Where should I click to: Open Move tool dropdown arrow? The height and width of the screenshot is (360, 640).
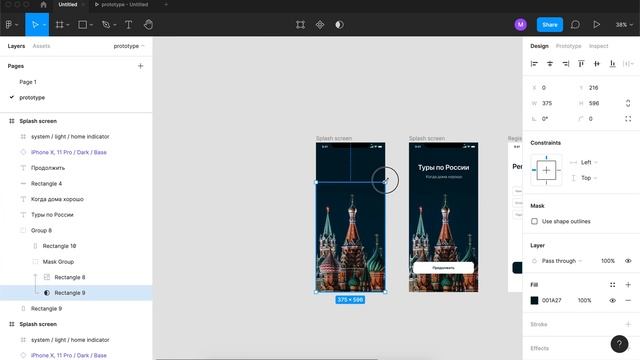(44, 25)
